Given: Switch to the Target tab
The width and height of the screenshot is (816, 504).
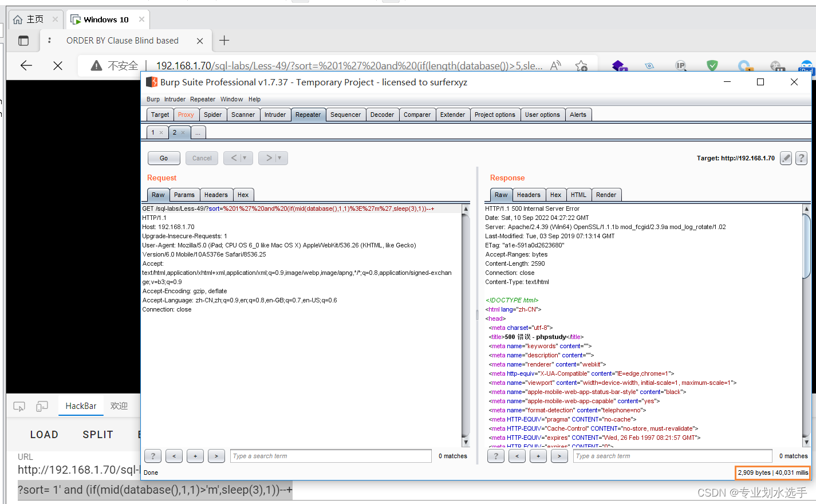Looking at the screenshot, I should click(x=160, y=115).
